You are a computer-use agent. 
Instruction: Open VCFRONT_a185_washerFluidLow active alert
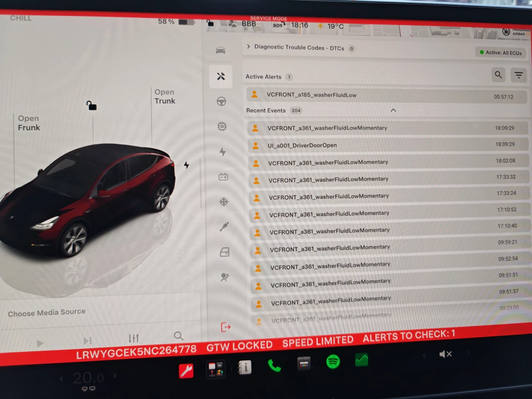(x=387, y=96)
